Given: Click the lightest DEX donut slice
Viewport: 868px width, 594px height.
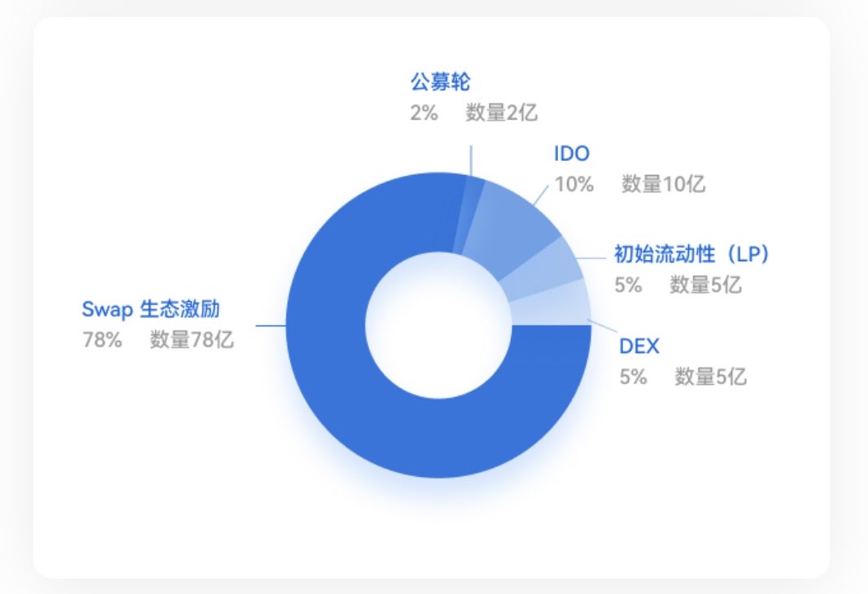Looking at the screenshot, I should coord(553,305).
